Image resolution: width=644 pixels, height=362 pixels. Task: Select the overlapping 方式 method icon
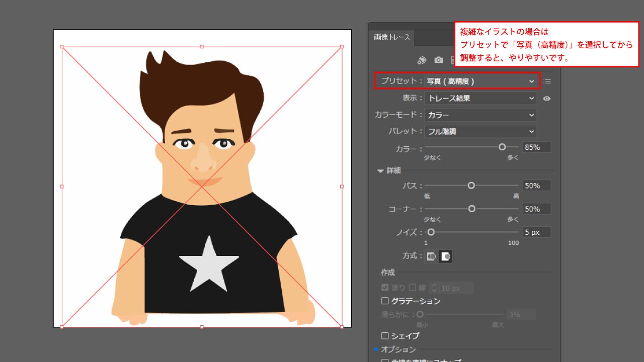[445, 256]
